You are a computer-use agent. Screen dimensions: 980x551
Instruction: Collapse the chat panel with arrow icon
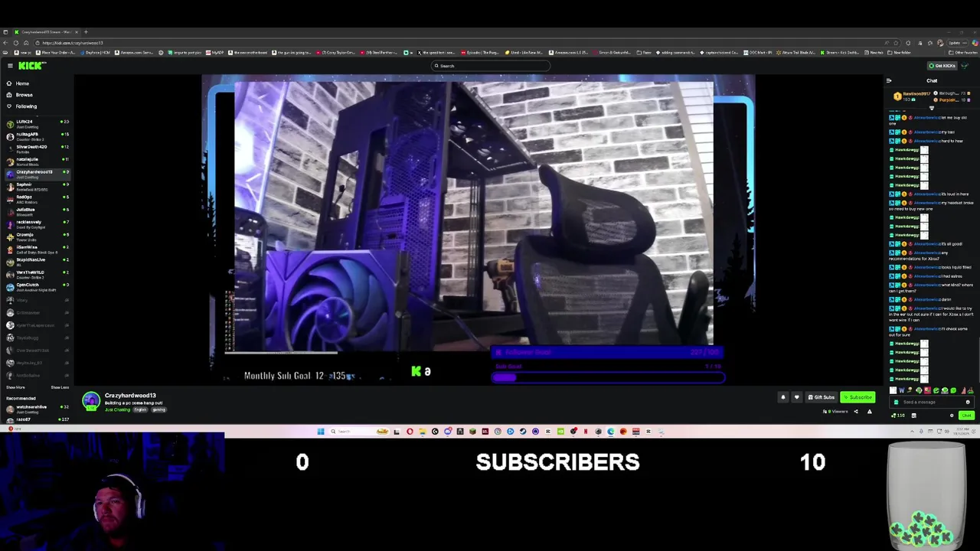click(889, 80)
